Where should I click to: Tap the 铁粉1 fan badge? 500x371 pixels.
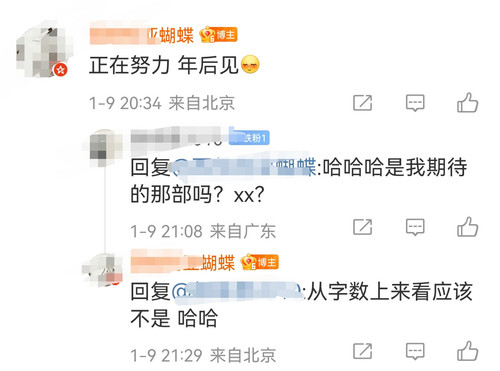[249, 137]
